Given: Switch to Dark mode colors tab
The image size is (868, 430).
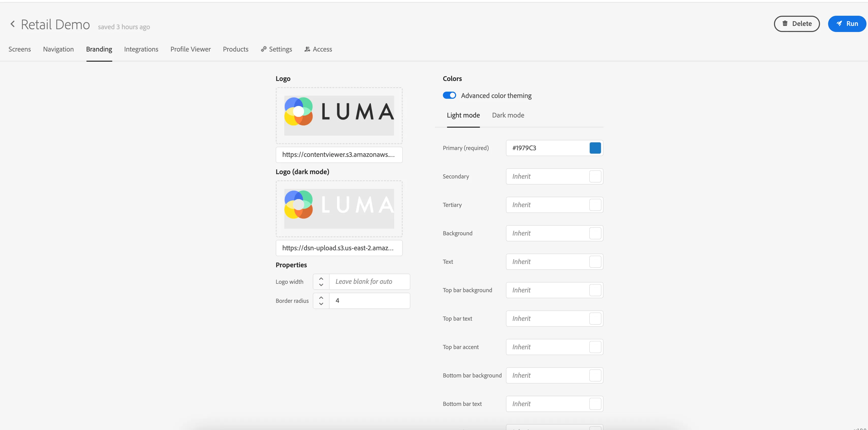Looking at the screenshot, I should tap(508, 115).
